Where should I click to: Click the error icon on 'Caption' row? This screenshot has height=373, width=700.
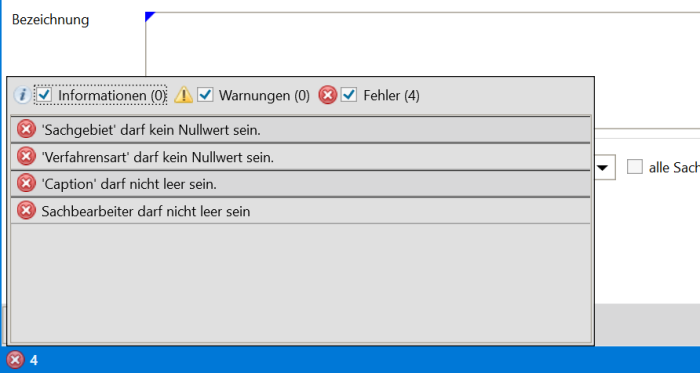tap(26, 183)
